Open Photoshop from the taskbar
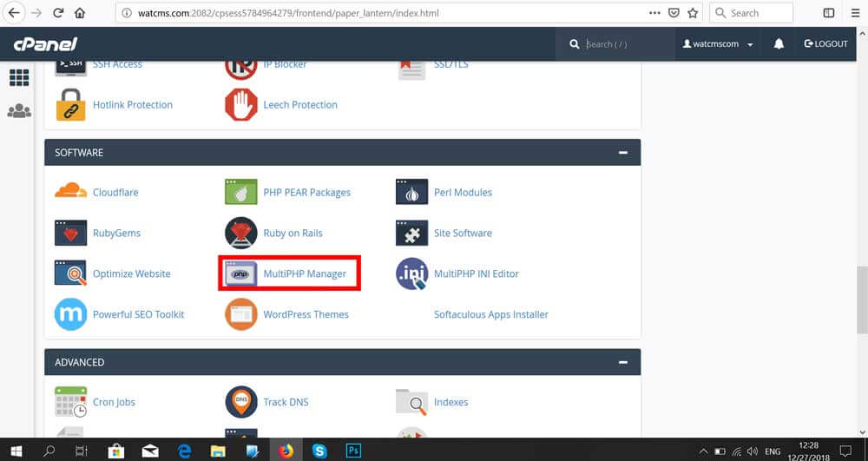 click(353, 451)
